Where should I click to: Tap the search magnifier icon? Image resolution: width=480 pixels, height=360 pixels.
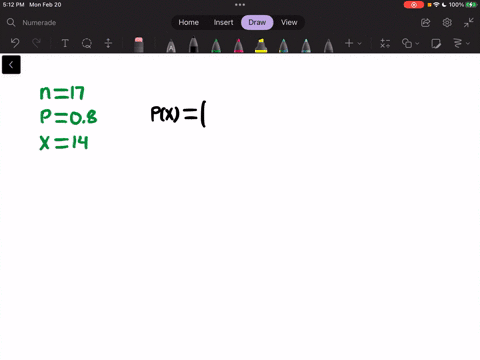(x=11, y=22)
